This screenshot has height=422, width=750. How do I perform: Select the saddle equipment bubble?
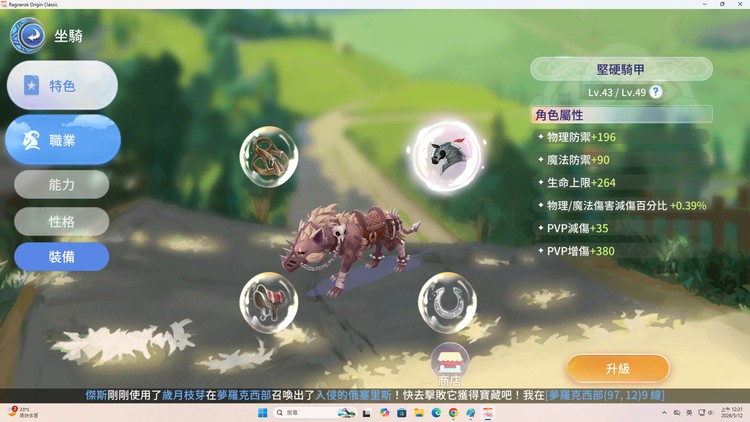269,302
